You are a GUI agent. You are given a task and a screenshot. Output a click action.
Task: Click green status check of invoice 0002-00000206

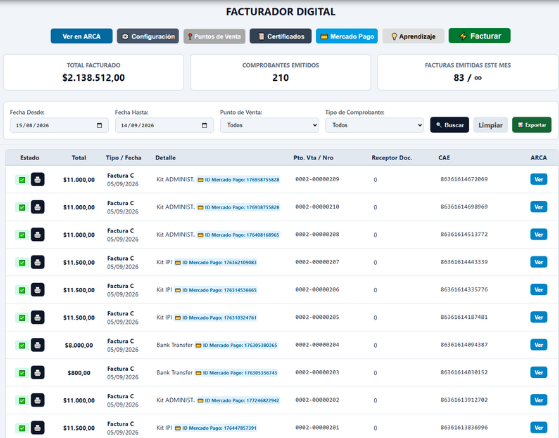[22, 290]
